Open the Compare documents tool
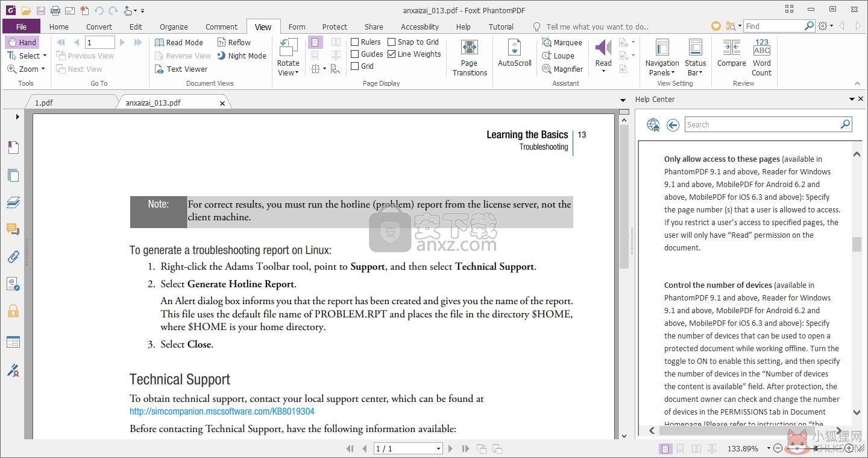This screenshot has height=458, width=868. pyautogui.click(x=732, y=53)
